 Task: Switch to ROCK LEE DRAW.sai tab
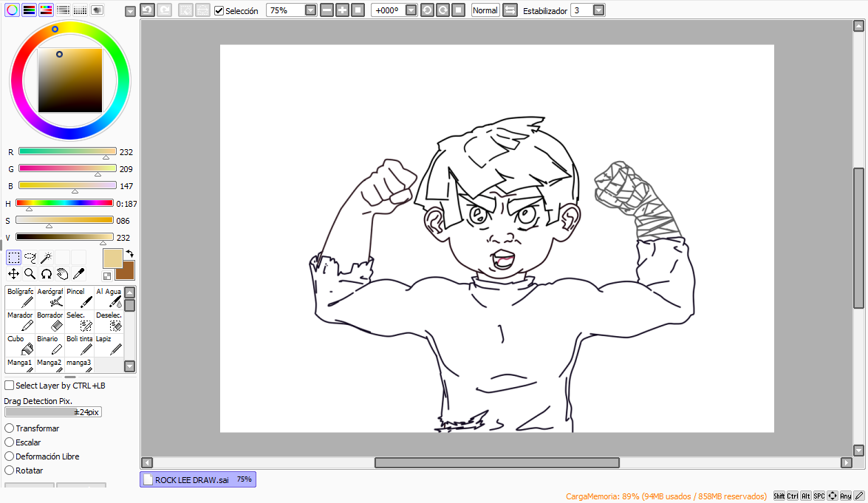tap(198, 480)
